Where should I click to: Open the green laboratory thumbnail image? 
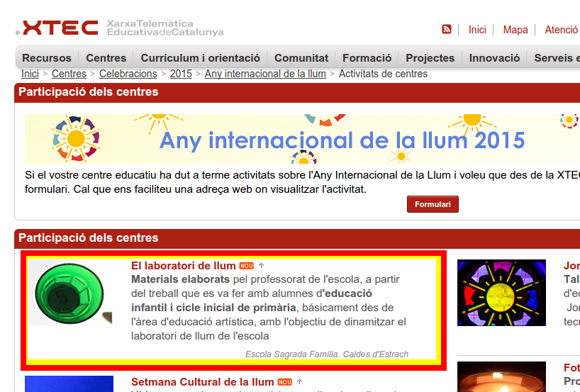(69, 293)
